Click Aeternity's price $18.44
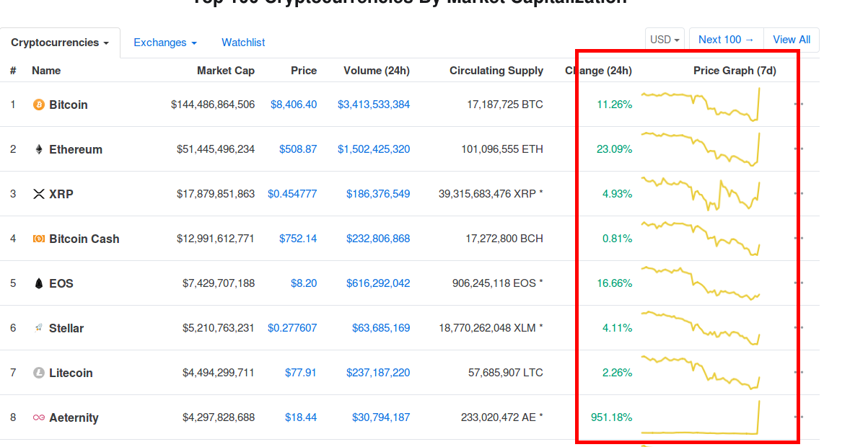The image size is (868, 447). (301, 417)
